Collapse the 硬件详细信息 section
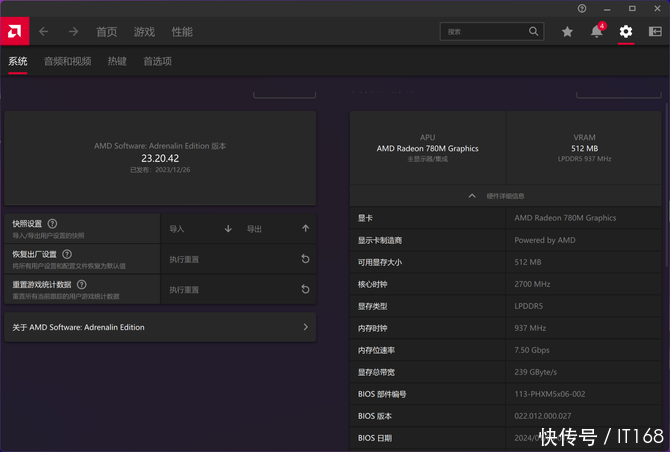The image size is (670, 452). click(x=473, y=196)
